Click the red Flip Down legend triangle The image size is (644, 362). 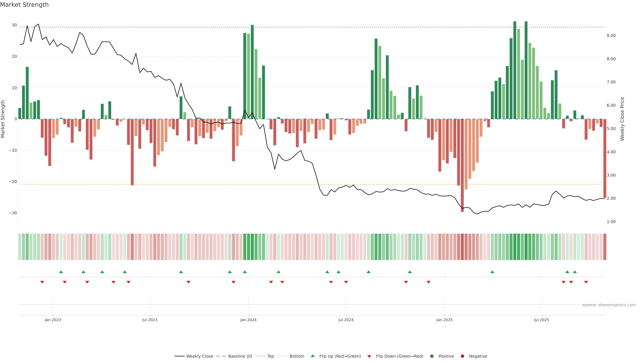369,356
